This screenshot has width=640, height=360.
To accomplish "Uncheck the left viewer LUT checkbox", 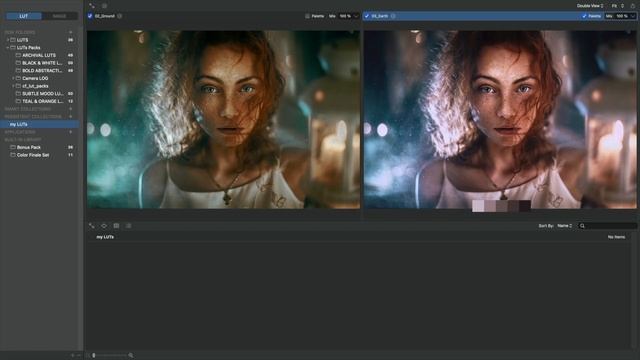I will [90, 16].
